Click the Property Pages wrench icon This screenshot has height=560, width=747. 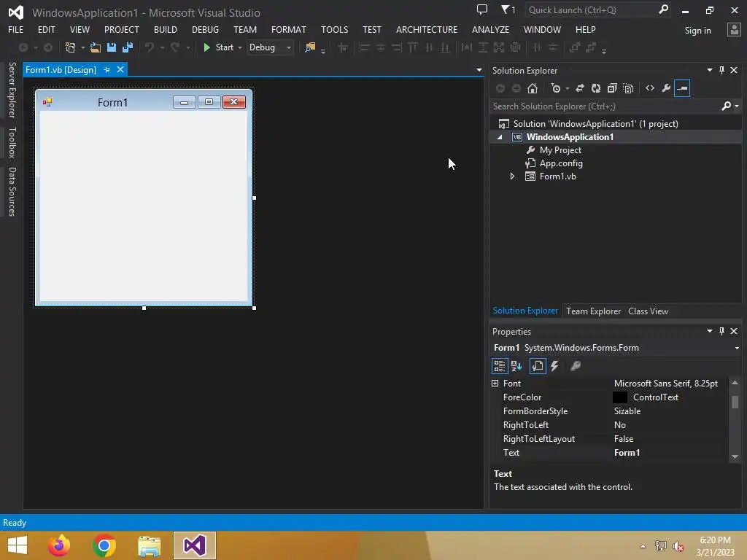(576, 366)
